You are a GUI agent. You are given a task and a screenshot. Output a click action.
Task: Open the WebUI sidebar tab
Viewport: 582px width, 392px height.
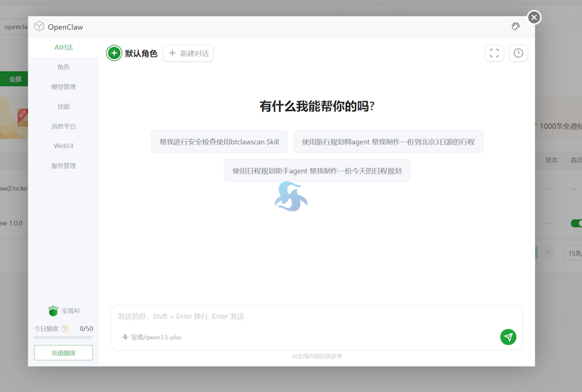pyautogui.click(x=63, y=146)
